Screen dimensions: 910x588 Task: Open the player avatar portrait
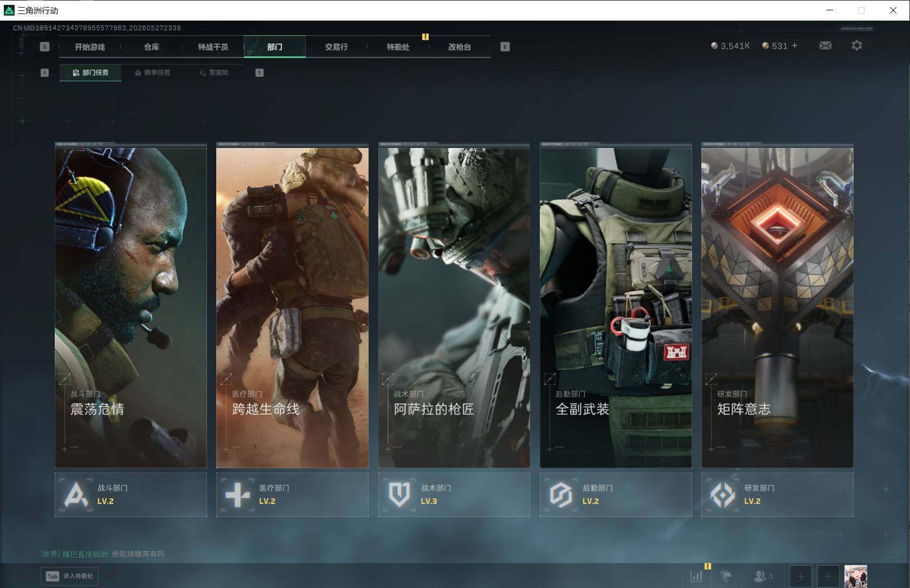tap(856, 576)
